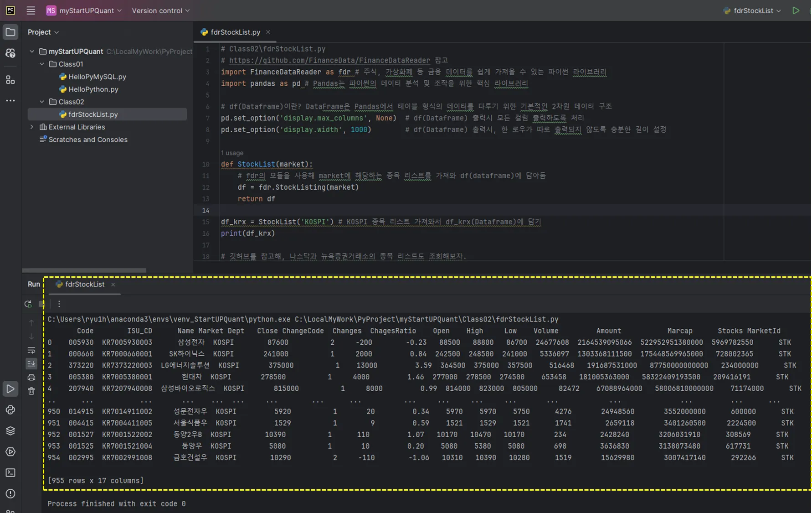Toggle soft-wrap in run console

(31, 350)
